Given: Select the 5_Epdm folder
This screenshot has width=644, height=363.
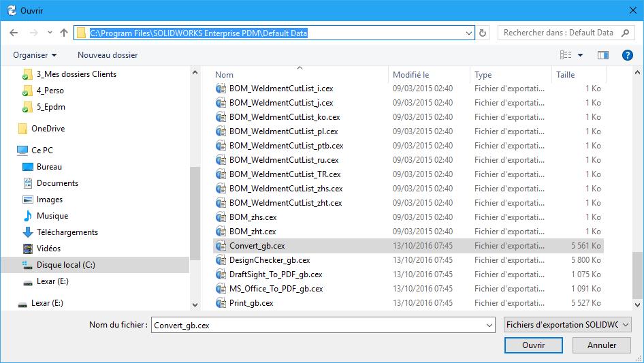Looking at the screenshot, I should pyautogui.click(x=51, y=107).
